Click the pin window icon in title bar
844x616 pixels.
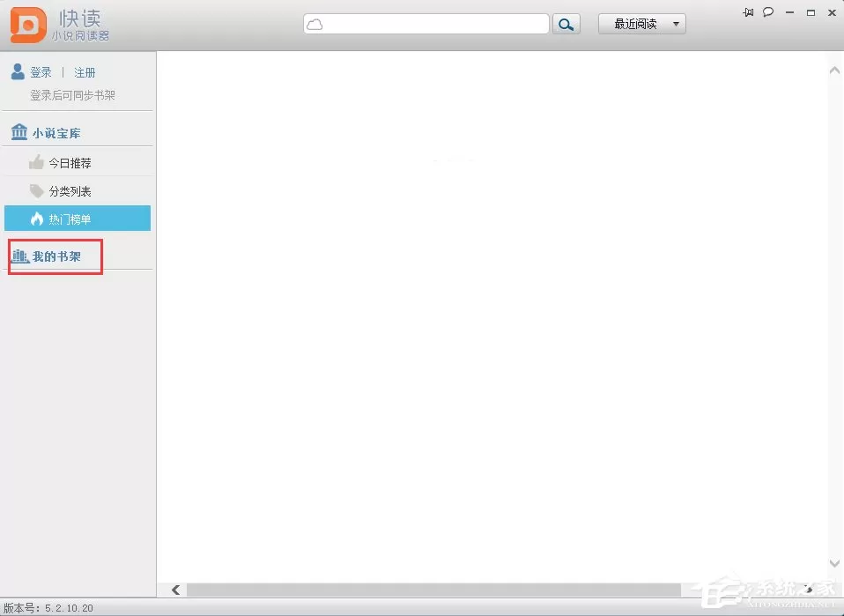point(748,12)
